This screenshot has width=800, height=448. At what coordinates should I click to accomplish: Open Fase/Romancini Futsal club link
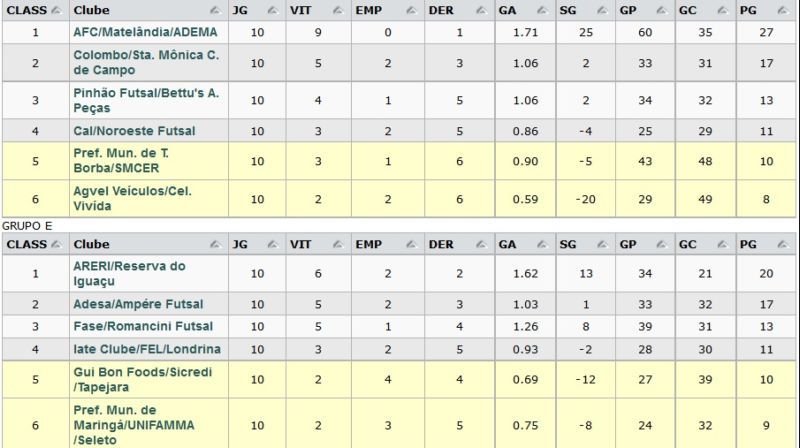[143, 327]
